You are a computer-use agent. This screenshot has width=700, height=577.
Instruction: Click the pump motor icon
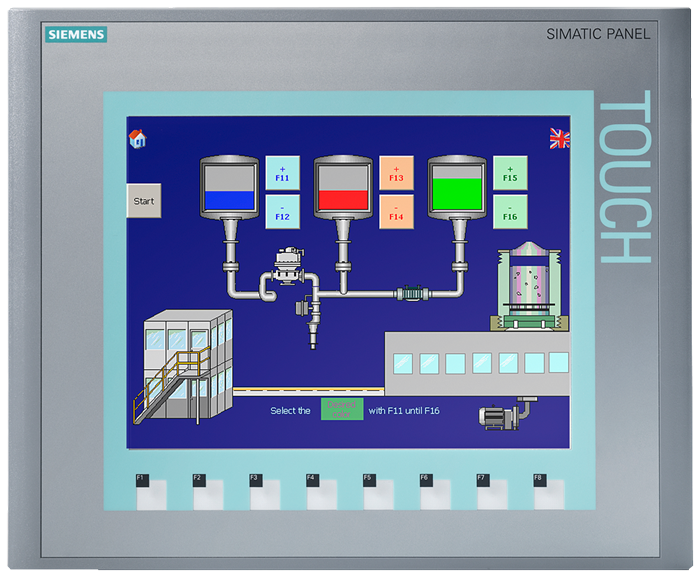click(505, 416)
